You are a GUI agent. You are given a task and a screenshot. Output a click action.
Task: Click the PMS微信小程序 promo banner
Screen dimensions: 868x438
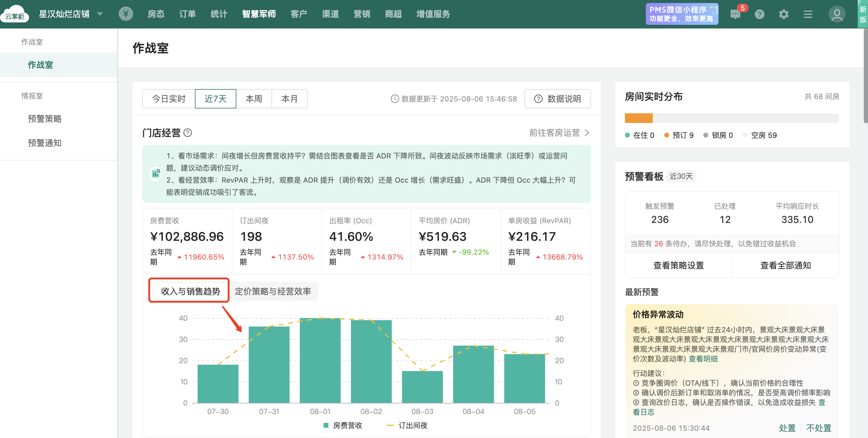[682, 14]
